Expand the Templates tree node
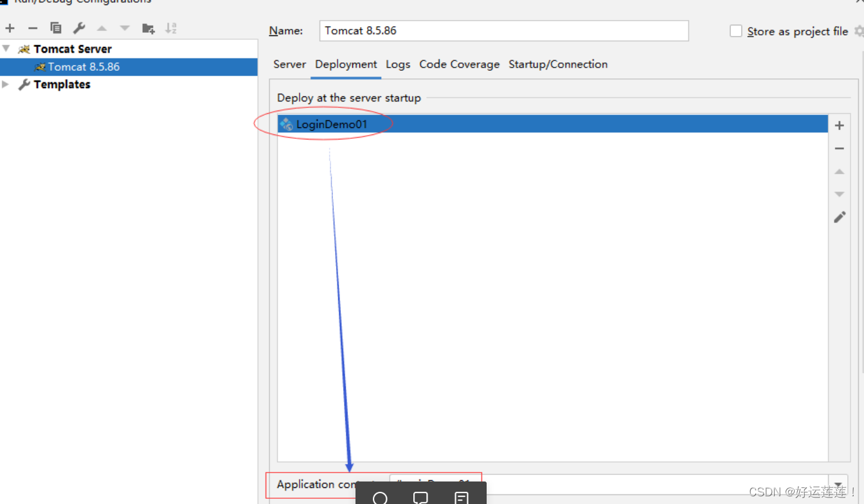 [6, 84]
